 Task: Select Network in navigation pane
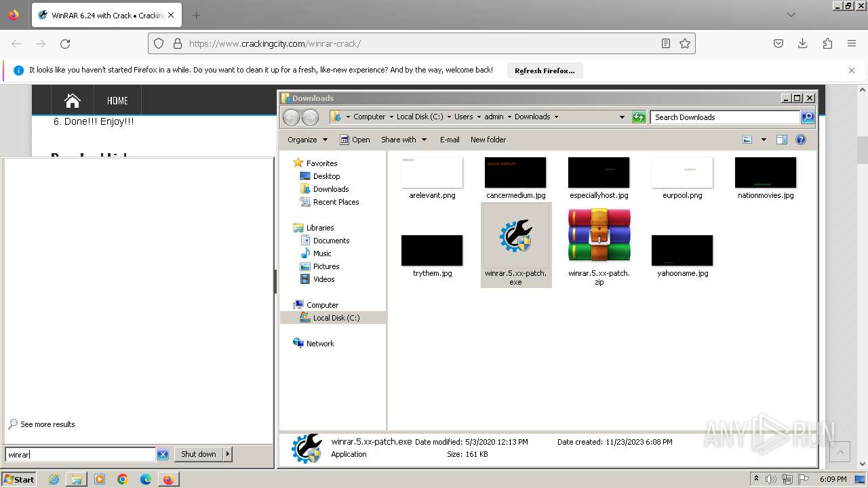coord(320,344)
